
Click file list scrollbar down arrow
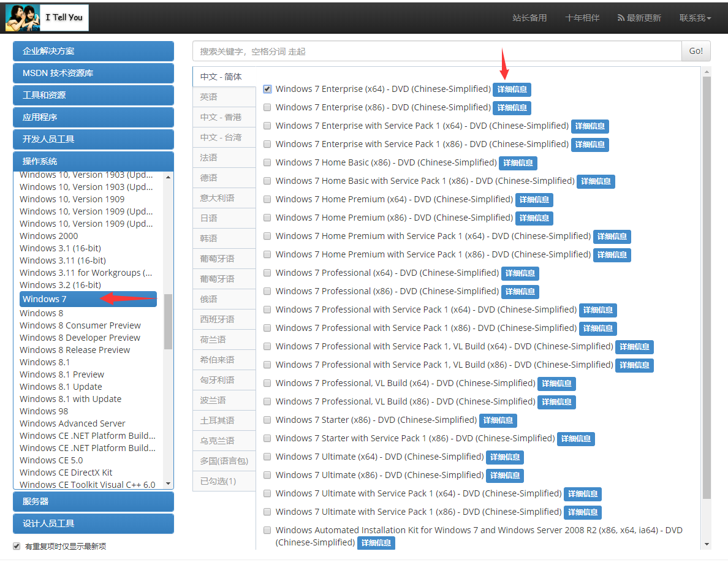tap(707, 544)
